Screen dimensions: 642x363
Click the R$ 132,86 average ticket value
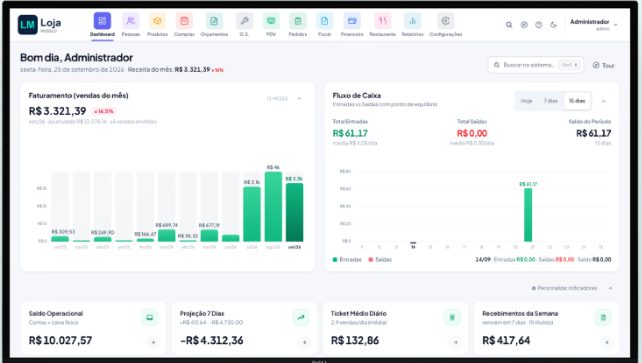click(355, 340)
